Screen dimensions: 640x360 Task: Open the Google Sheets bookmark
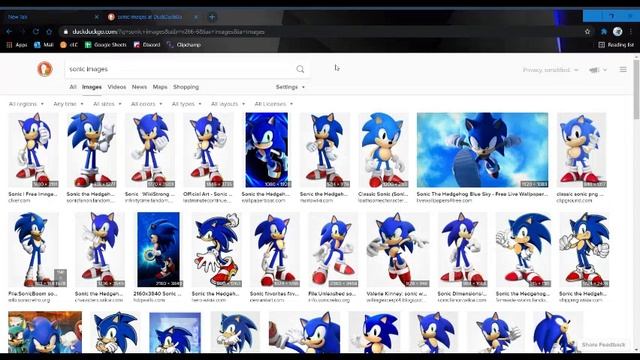click(105, 45)
